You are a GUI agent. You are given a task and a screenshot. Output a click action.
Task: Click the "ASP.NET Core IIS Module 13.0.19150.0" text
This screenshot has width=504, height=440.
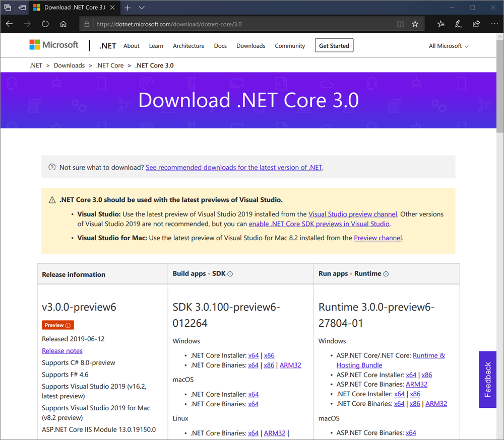[99, 430]
